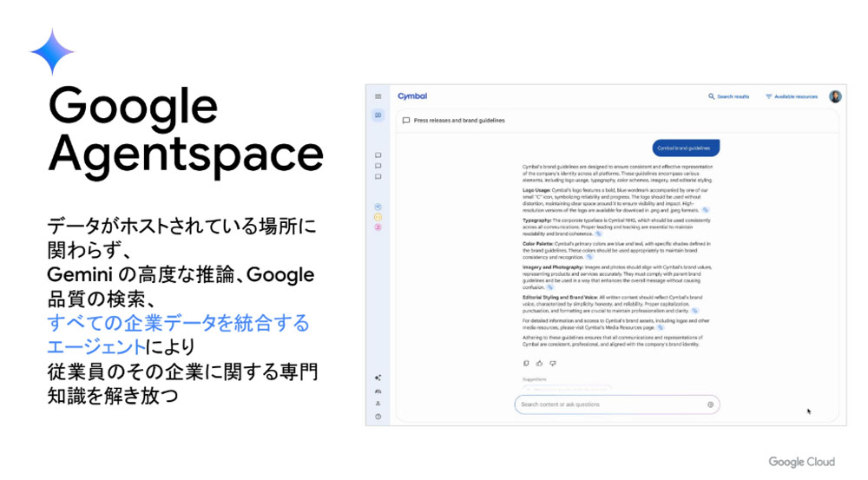Click the icon just below the sparkle icon

[x=378, y=391]
